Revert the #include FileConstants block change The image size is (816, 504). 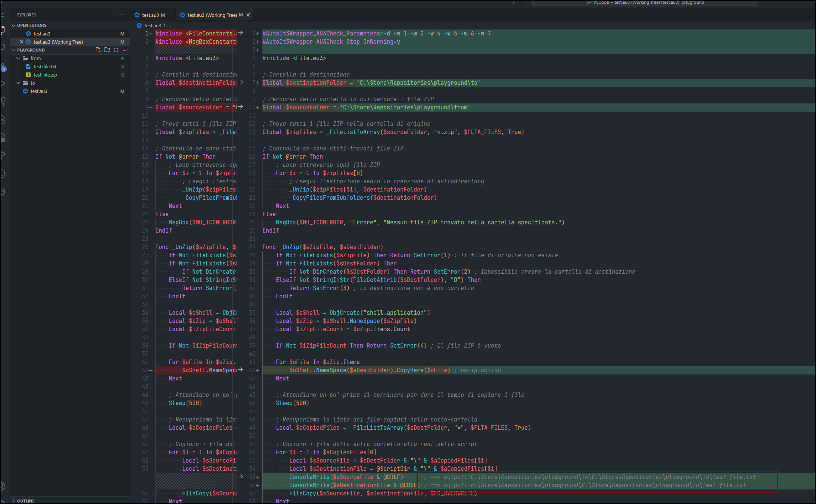pos(241,33)
